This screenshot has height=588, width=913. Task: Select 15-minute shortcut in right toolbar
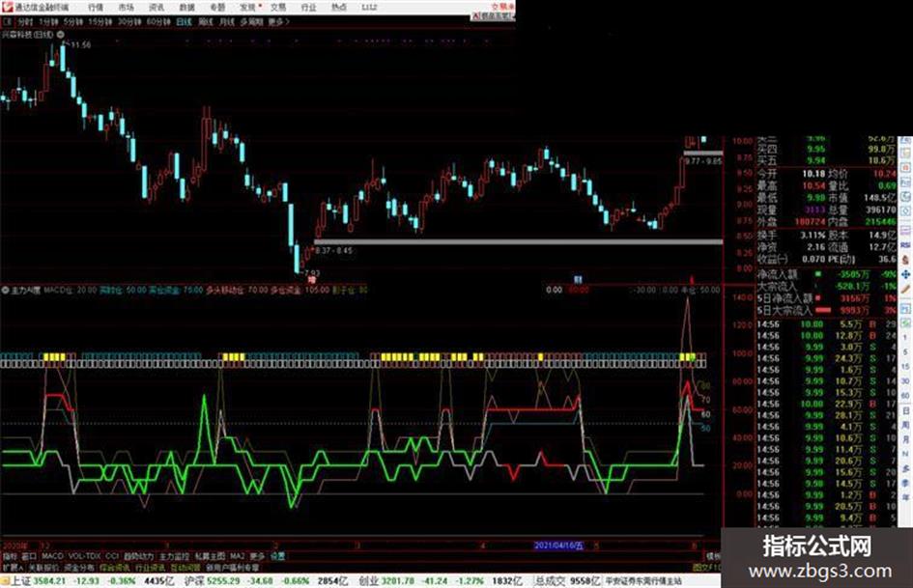pos(905,367)
